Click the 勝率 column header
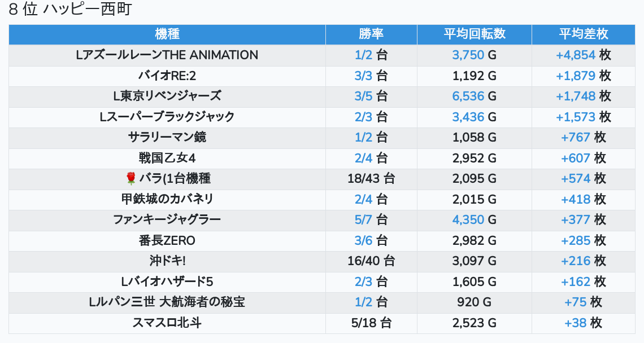644x343 pixels. click(x=371, y=34)
